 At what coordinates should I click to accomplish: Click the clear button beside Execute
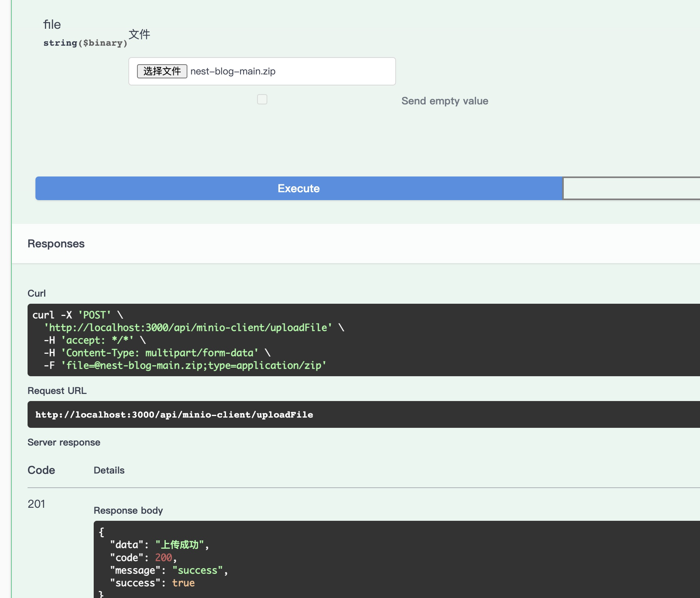coord(631,188)
